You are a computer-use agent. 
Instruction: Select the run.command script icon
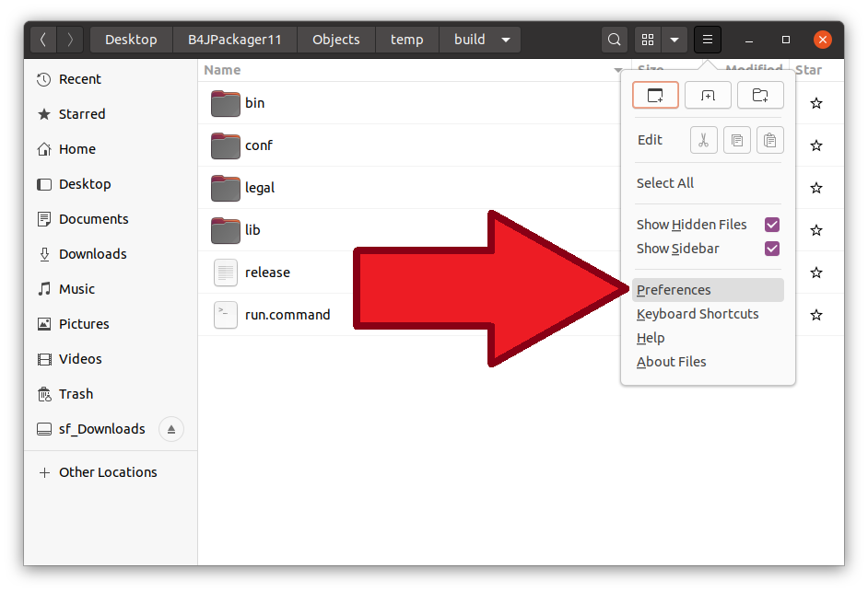point(226,315)
